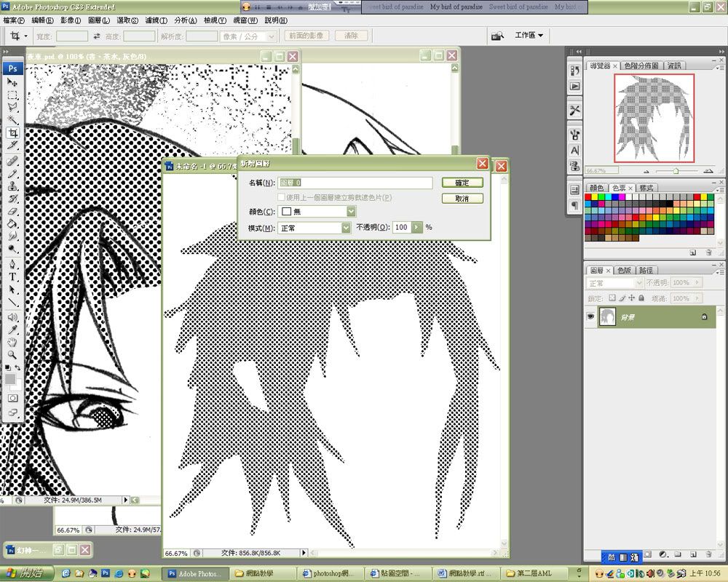Open Crop tool preset picker arrow
The height and width of the screenshot is (582, 728).
26,36
